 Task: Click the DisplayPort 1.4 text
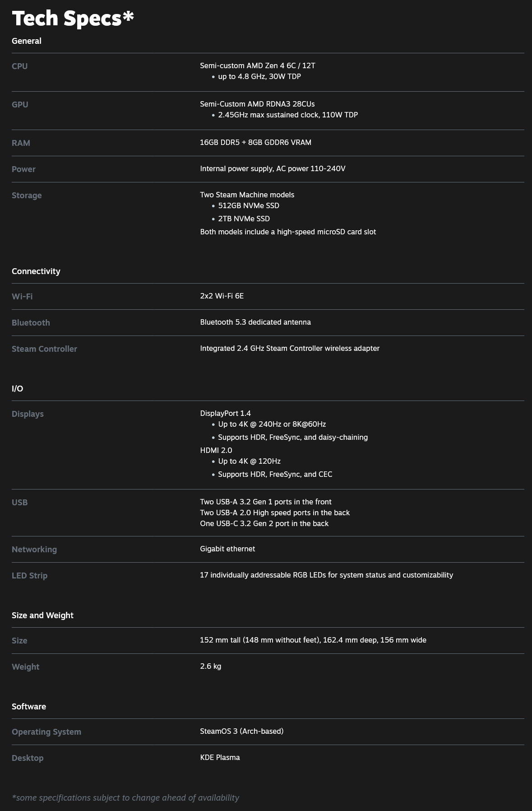point(226,414)
